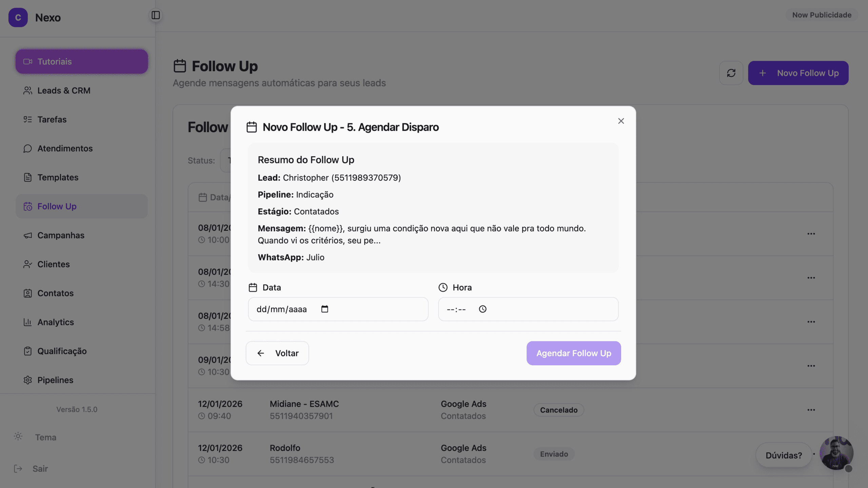Open the Tutoriais menu item
This screenshot has height=488, width=868.
(x=81, y=62)
